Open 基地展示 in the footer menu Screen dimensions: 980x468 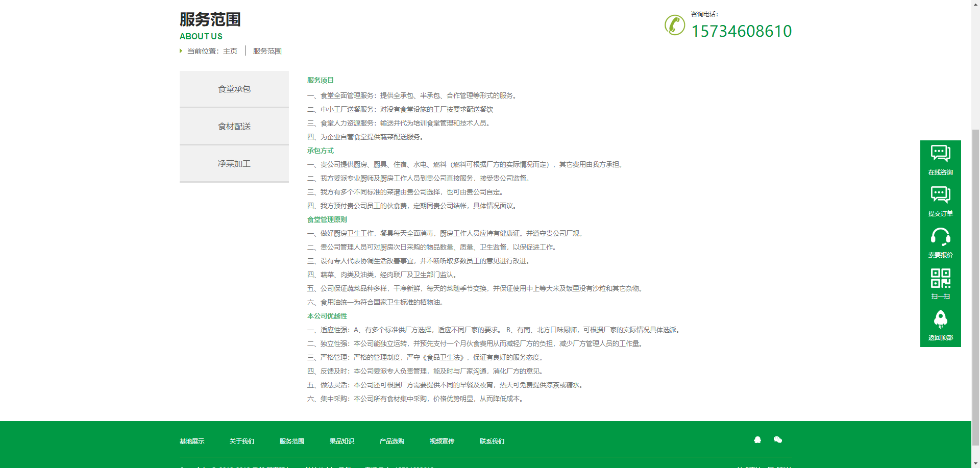click(x=192, y=441)
